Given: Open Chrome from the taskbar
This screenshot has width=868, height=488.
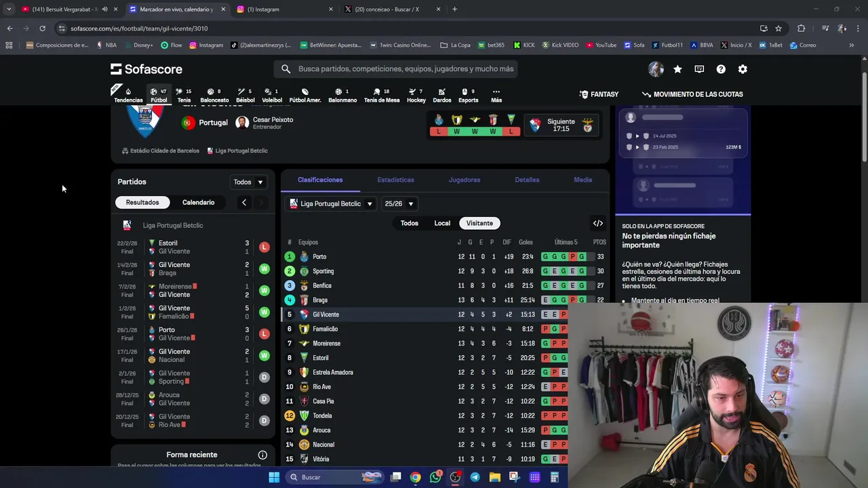Looking at the screenshot, I should [x=415, y=477].
